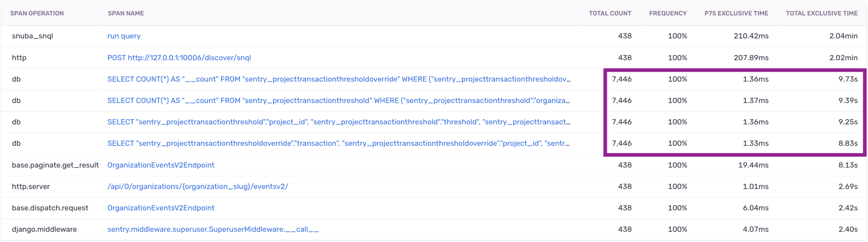This screenshot has height=242, width=868.
Task: Select the http.server operation cell
Action: pyautogui.click(x=31, y=187)
